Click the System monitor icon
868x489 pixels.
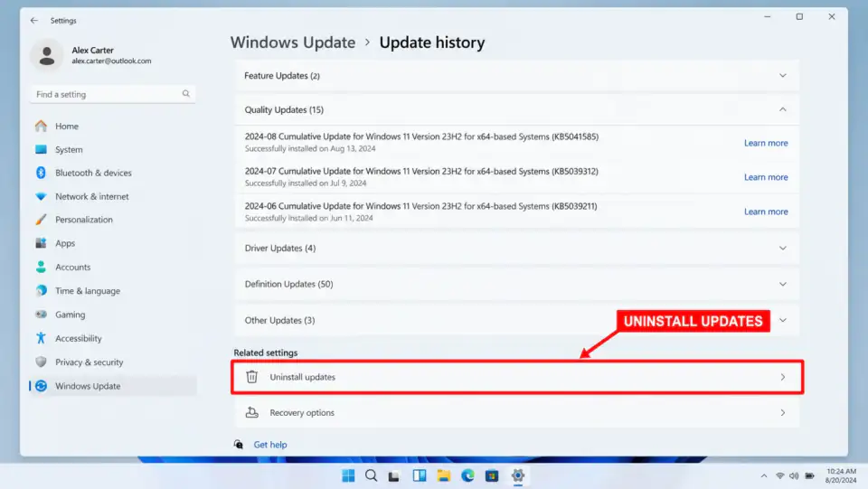click(41, 149)
